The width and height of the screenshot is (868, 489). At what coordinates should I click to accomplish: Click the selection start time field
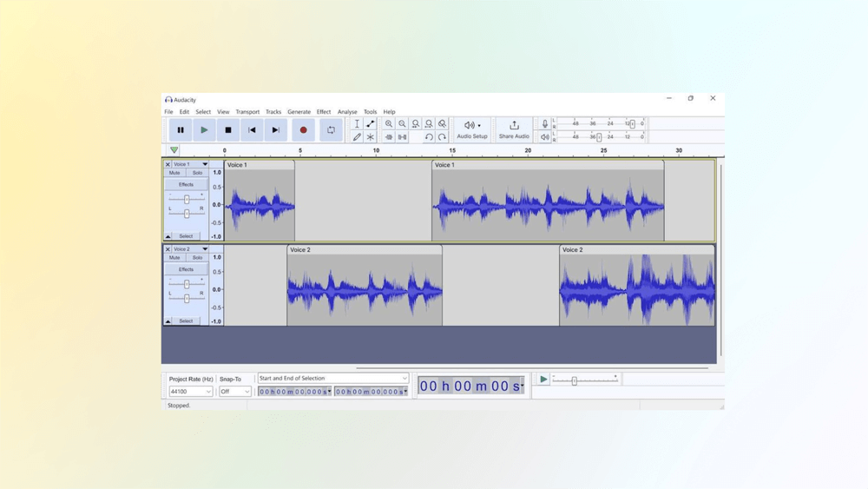pyautogui.click(x=294, y=392)
